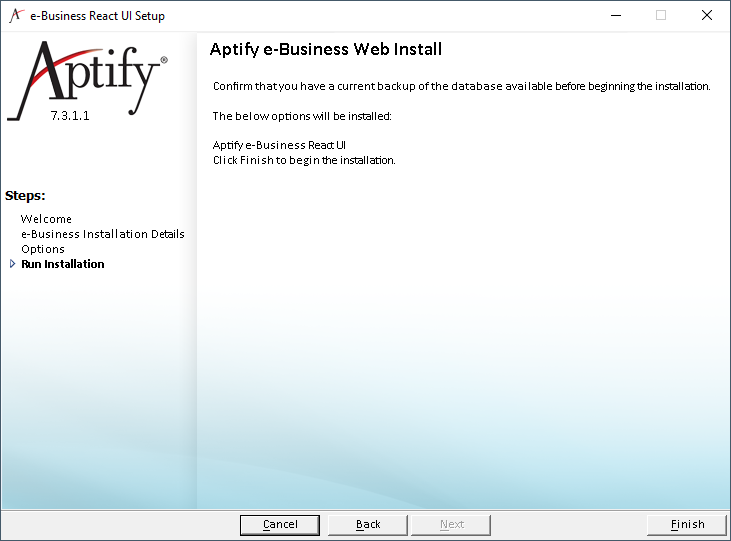Click 'The below options will be installed' text

(x=302, y=116)
